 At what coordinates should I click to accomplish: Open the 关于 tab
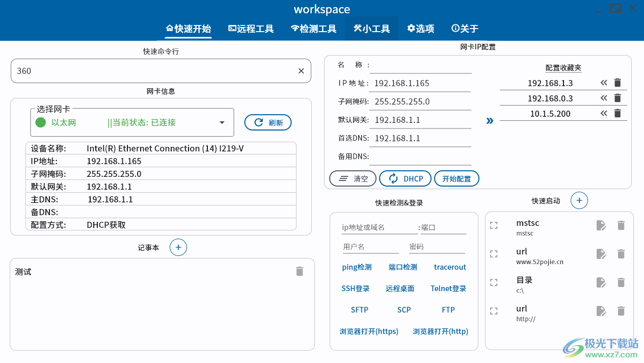coord(465,29)
